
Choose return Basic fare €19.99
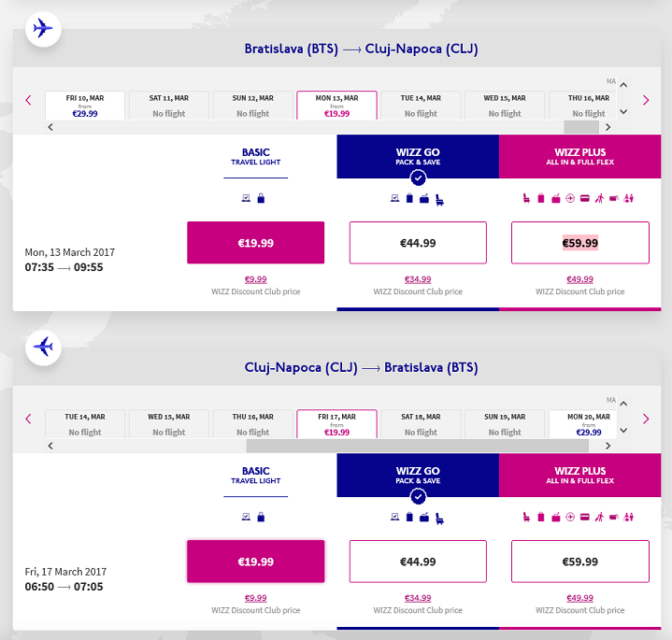(256, 562)
